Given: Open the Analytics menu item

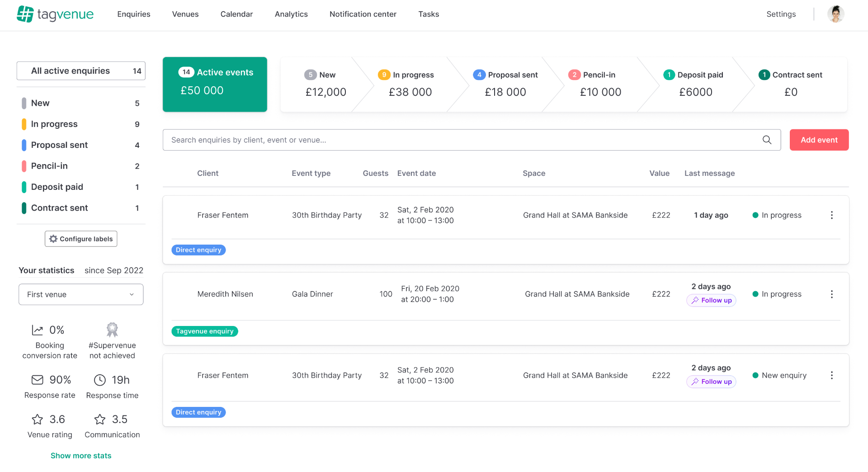Looking at the screenshot, I should pyautogui.click(x=291, y=14).
